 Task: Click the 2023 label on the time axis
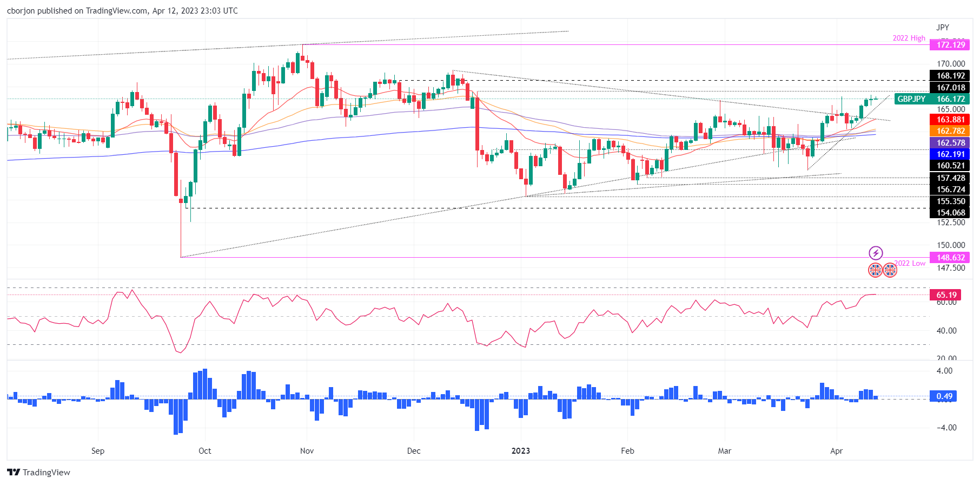click(x=521, y=451)
